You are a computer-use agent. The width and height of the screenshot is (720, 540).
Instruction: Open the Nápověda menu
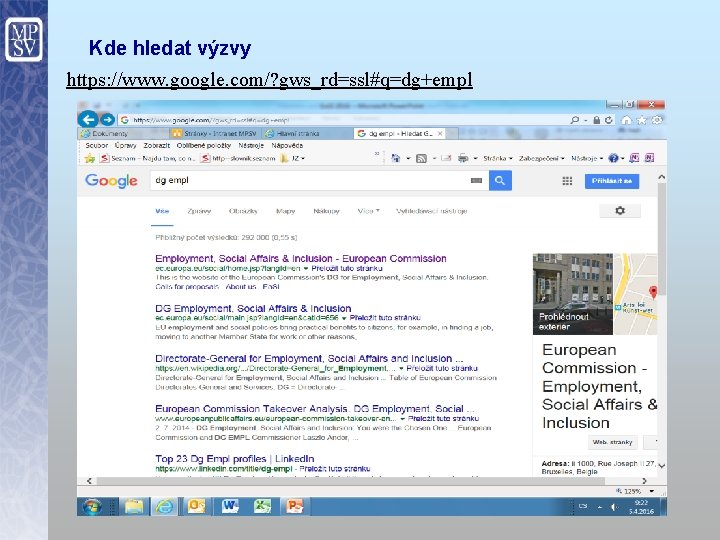(287, 145)
